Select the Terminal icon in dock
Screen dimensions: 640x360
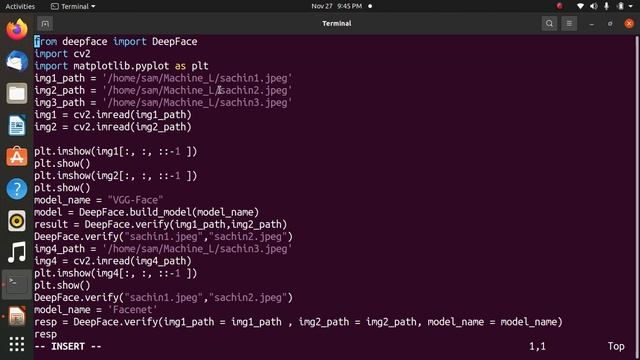(x=17, y=284)
